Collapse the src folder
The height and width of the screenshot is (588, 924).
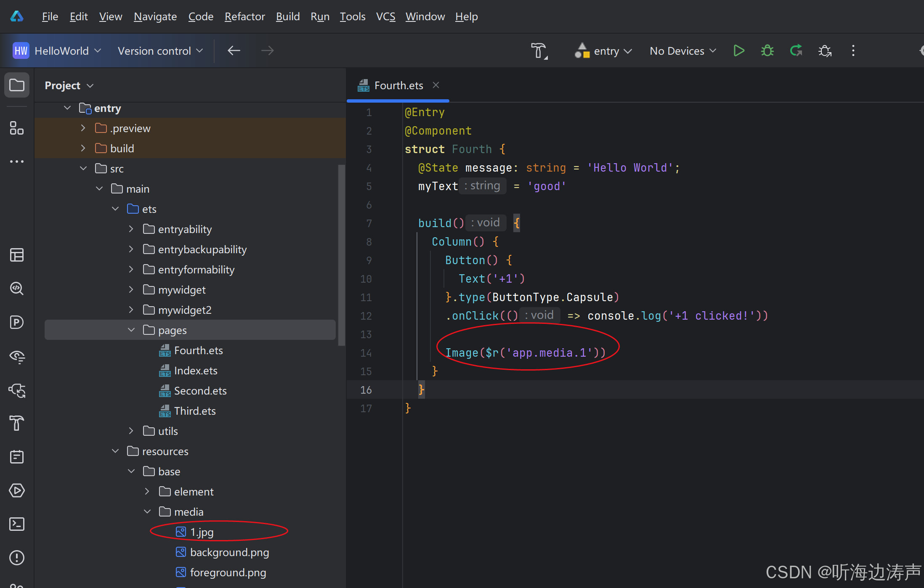(x=83, y=168)
